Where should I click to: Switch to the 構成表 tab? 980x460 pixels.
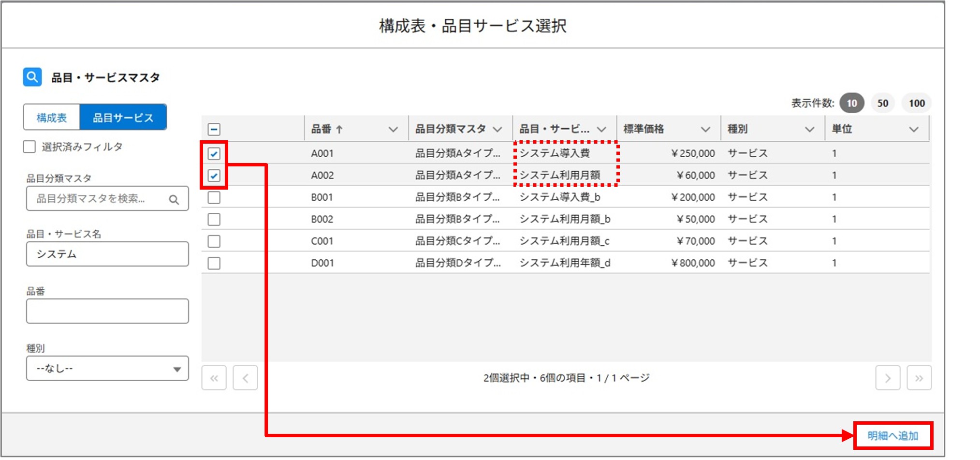[51, 117]
